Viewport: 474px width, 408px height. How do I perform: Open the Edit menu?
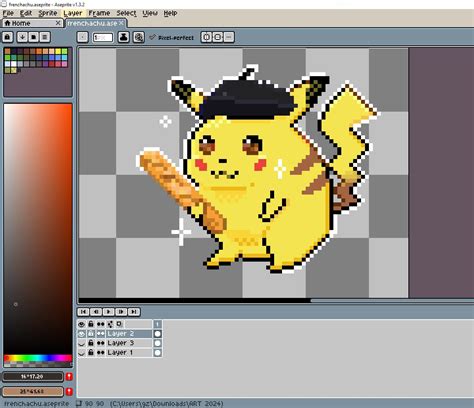click(26, 13)
